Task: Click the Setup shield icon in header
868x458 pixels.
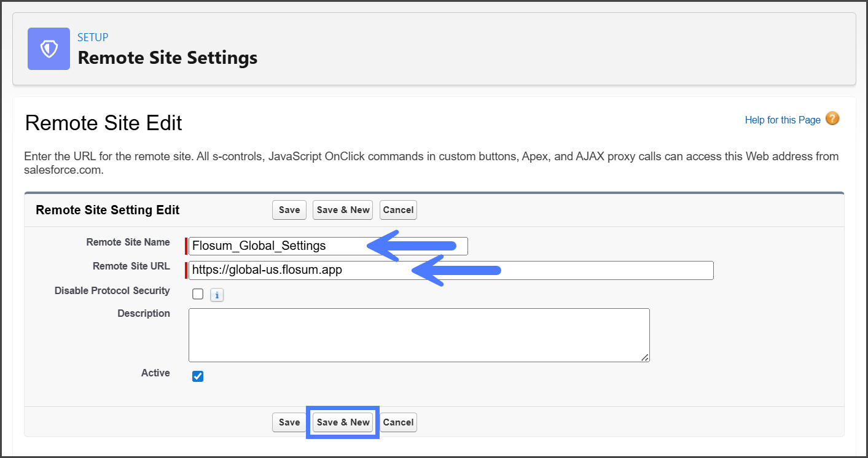Action: point(49,49)
